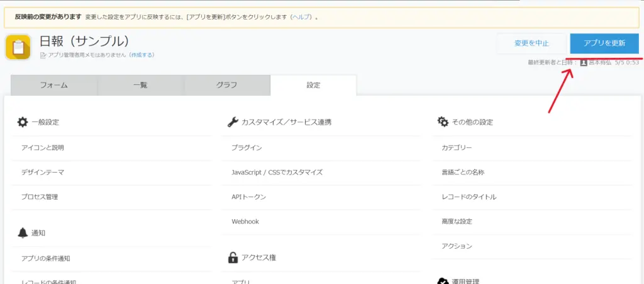Click the padlock icon beside アクセス権
This screenshot has width=644, height=284.
(233, 258)
